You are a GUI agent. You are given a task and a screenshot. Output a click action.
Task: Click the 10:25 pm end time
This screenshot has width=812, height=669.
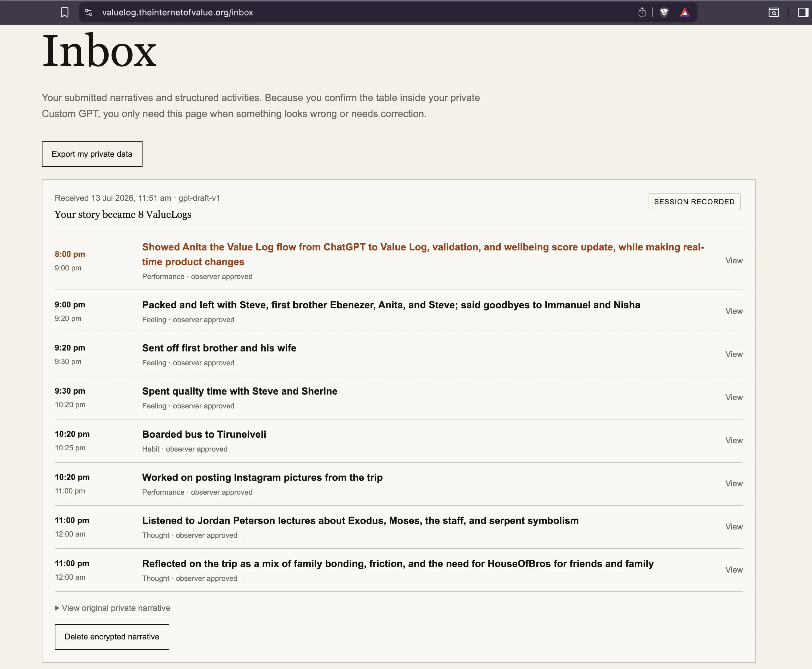click(x=70, y=448)
